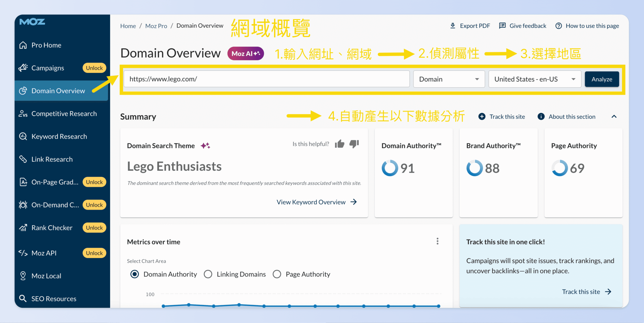Open the Metrics over time options menu
The height and width of the screenshot is (323, 644).
tap(438, 241)
